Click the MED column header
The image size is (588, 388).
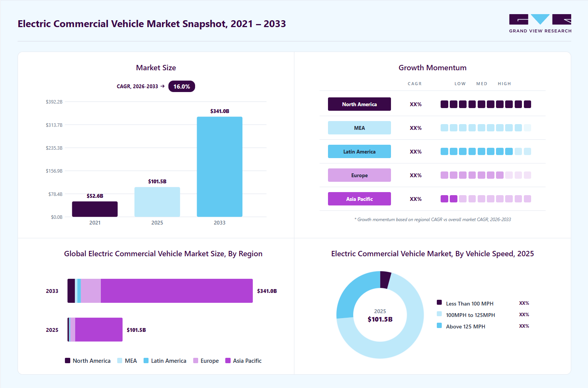481,84
